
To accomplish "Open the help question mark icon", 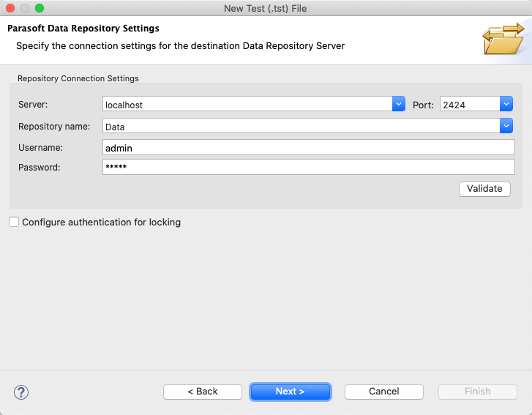I will 21,392.
